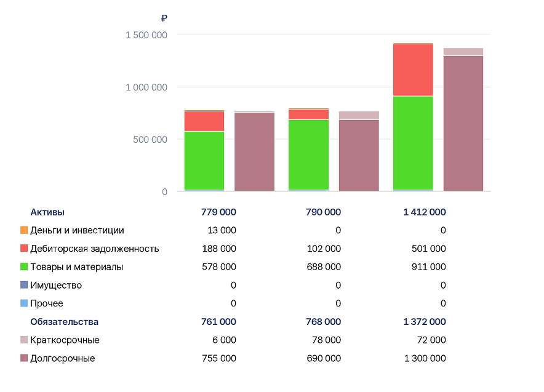Select the long-term value 690 000
This screenshot has width=544, height=392.
pos(324,358)
